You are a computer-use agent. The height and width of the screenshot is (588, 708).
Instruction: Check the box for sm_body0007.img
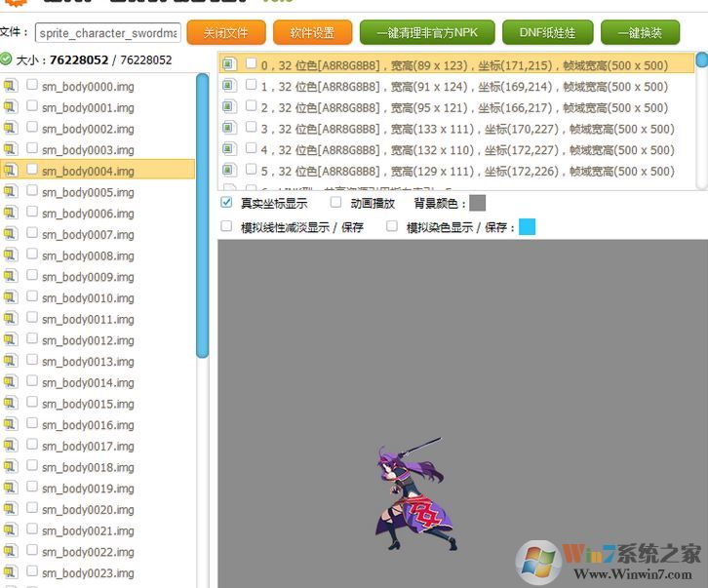pos(33,234)
